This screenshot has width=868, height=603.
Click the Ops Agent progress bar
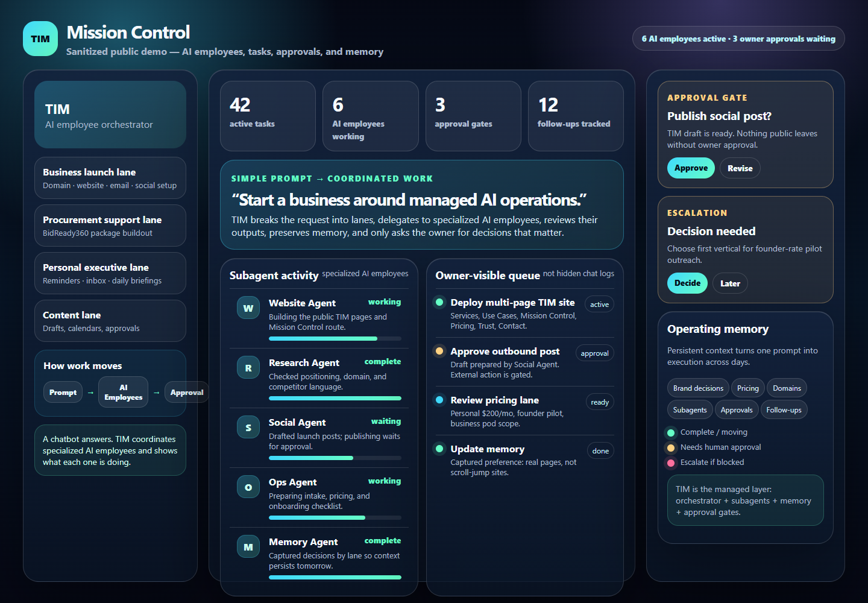[x=335, y=517]
